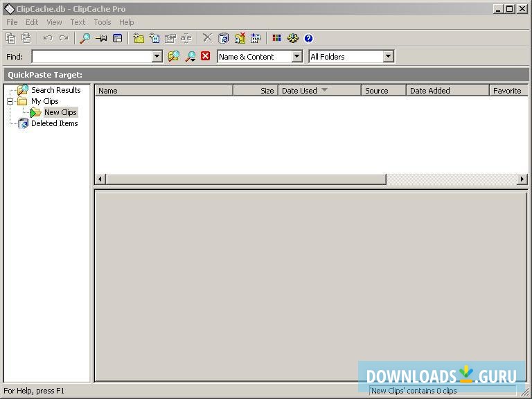This screenshot has height=399, width=532.
Task: Click the folder search icon beside Find
Action: tap(174, 56)
